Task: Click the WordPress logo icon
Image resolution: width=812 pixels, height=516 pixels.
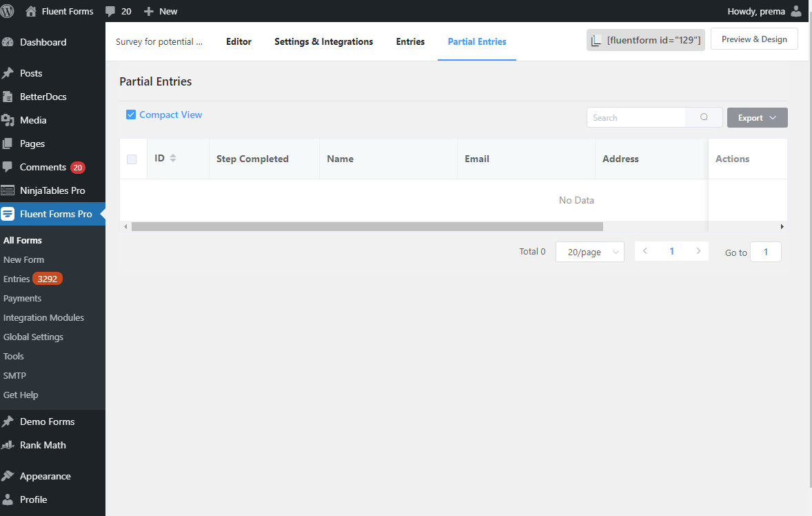Action: 7,11
